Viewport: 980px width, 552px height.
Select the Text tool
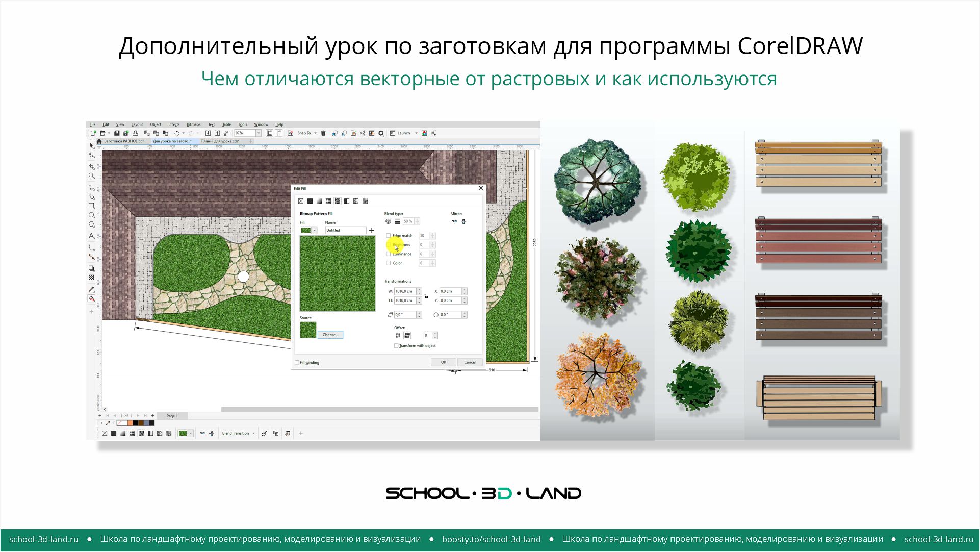coord(91,236)
